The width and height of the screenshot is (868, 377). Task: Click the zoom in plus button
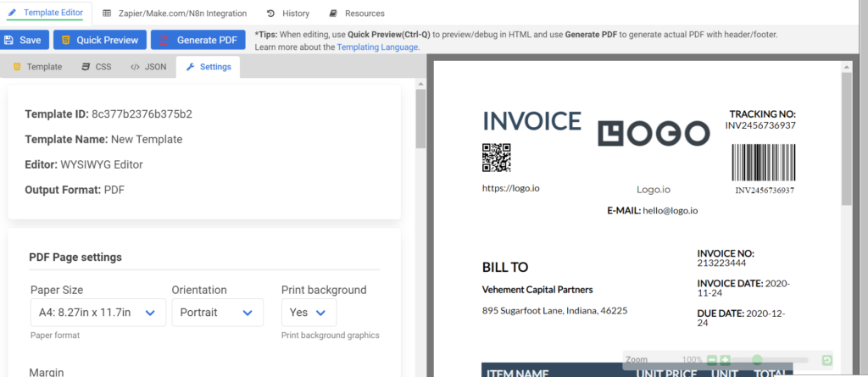point(726,360)
